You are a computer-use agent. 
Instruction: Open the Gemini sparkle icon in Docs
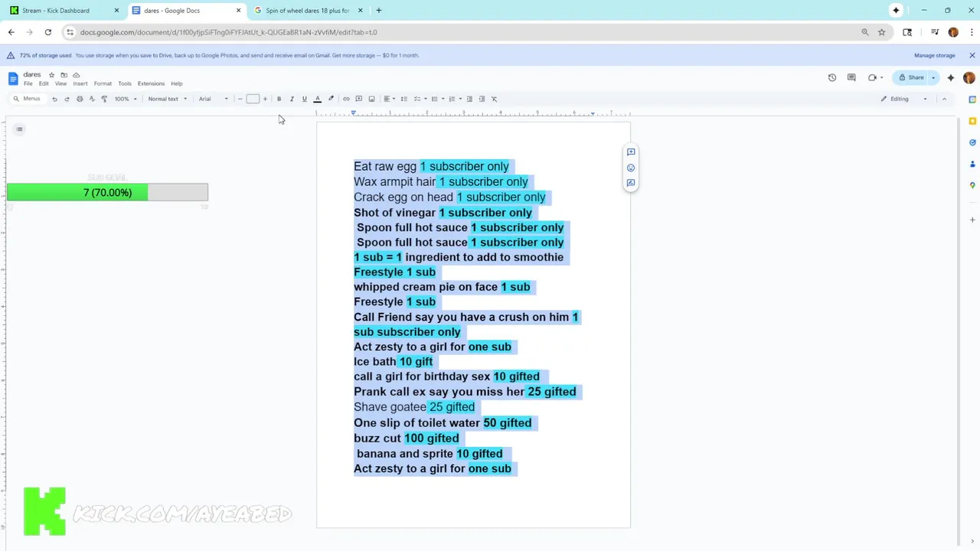pyautogui.click(x=951, y=77)
